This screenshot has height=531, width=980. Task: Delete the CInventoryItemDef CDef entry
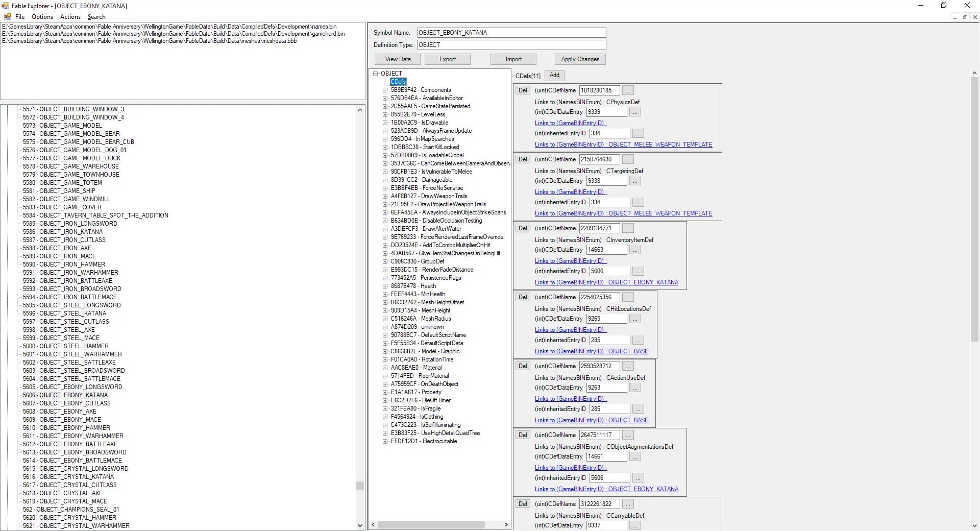pos(523,228)
